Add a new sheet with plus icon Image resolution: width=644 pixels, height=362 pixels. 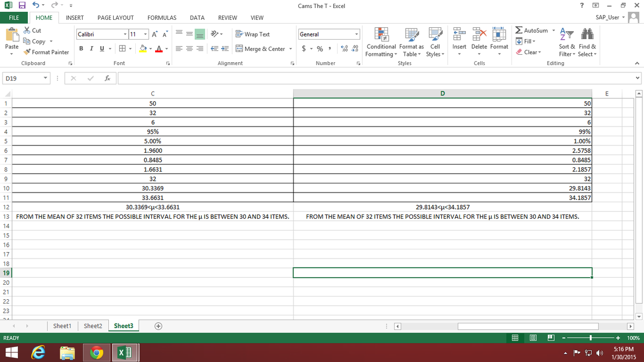pos(158,326)
